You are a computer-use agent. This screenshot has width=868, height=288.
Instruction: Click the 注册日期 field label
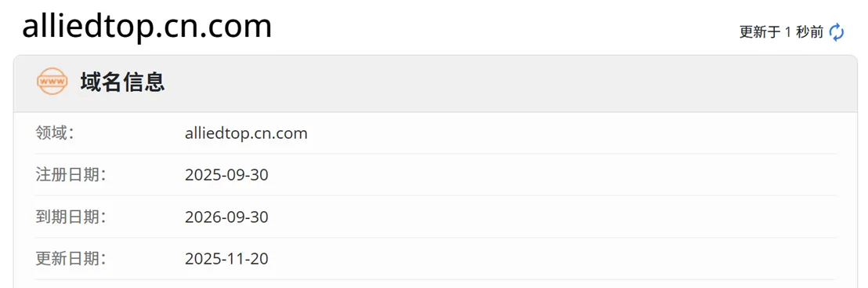[71, 175]
